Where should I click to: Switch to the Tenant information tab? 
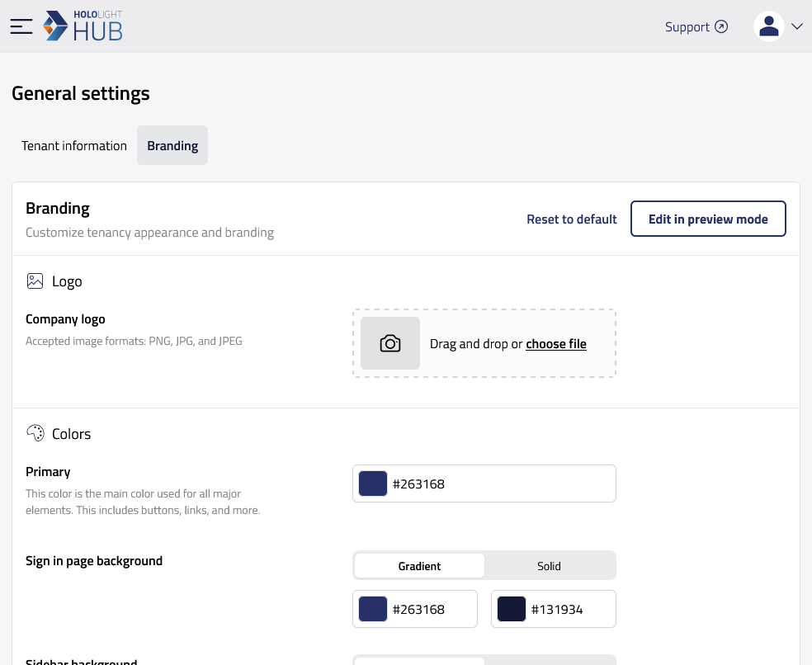[x=74, y=145]
